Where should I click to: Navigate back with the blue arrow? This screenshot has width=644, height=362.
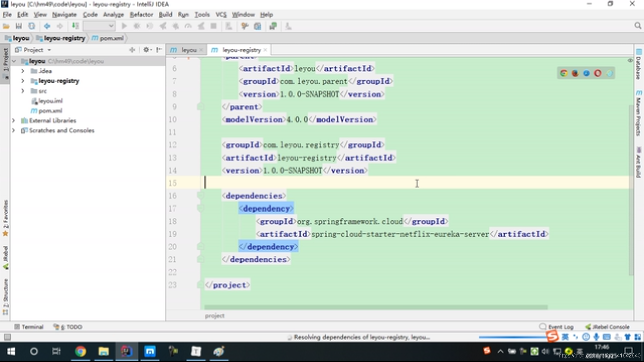point(47,26)
